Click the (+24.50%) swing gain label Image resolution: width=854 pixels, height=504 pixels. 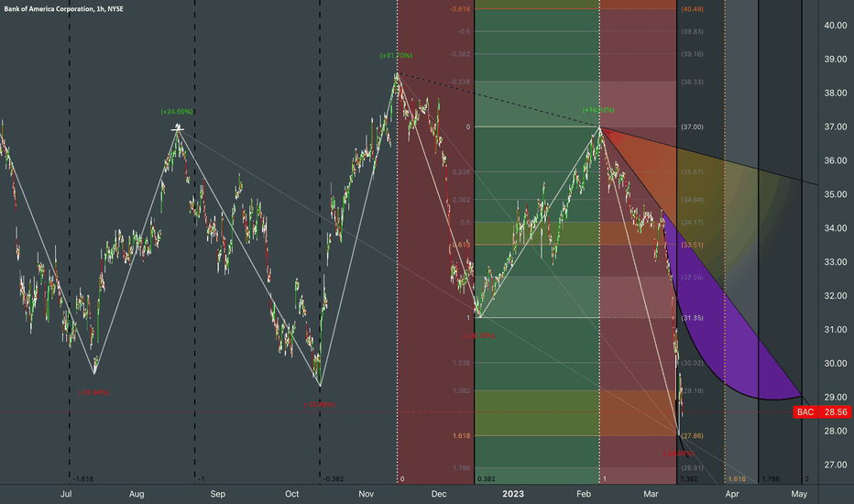[x=177, y=112]
